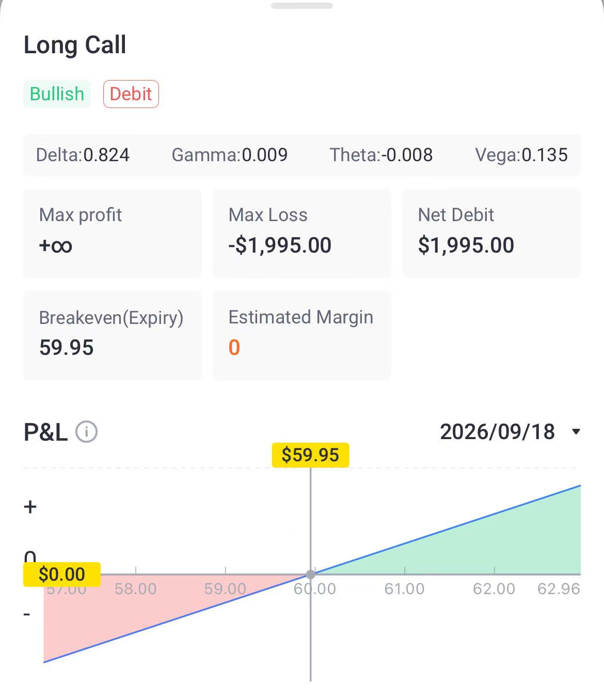Tap the Net Debit card
This screenshot has height=700, width=604.
coord(491,233)
